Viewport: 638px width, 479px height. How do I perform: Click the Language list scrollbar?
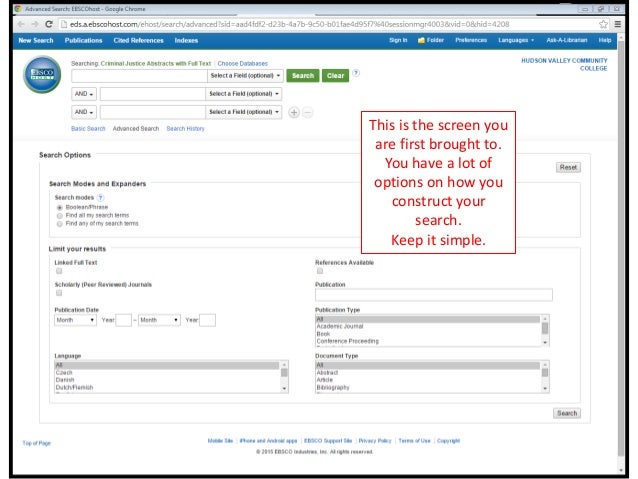point(284,376)
